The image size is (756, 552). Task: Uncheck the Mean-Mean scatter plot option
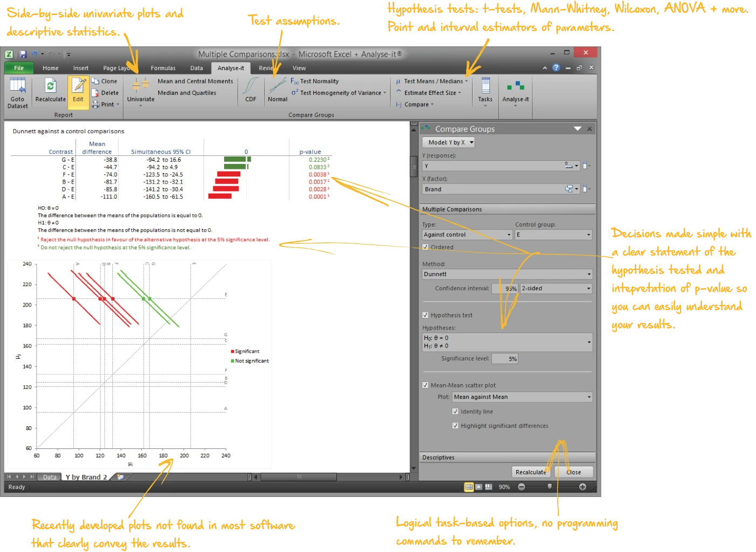[426, 385]
